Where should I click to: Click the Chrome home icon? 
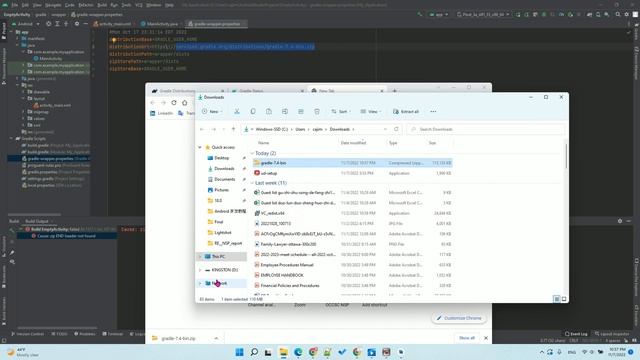coord(184,102)
